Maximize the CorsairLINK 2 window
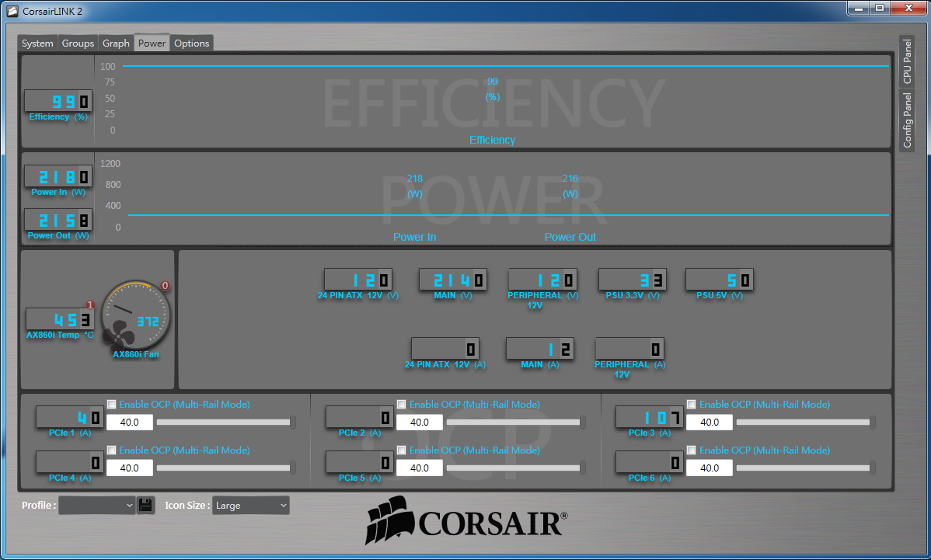The width and height of the screenshot is (931, 560). [880, 9]
